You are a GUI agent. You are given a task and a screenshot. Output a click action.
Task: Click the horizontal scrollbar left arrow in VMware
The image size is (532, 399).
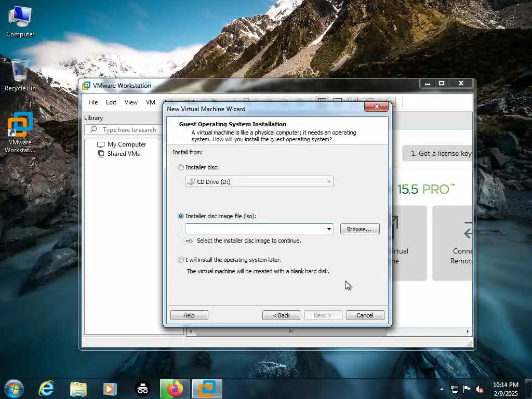pos(191,331)
